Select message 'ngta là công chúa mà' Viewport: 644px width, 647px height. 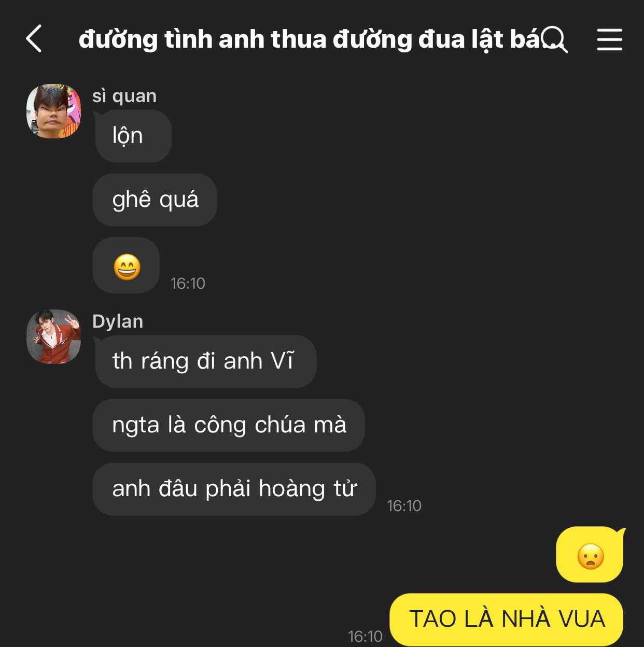[229, 425]
